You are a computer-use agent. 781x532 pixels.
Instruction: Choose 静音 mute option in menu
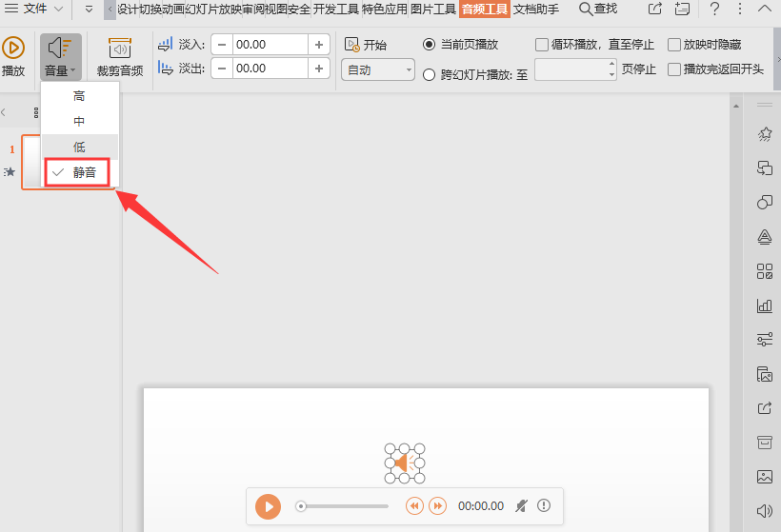84,172
